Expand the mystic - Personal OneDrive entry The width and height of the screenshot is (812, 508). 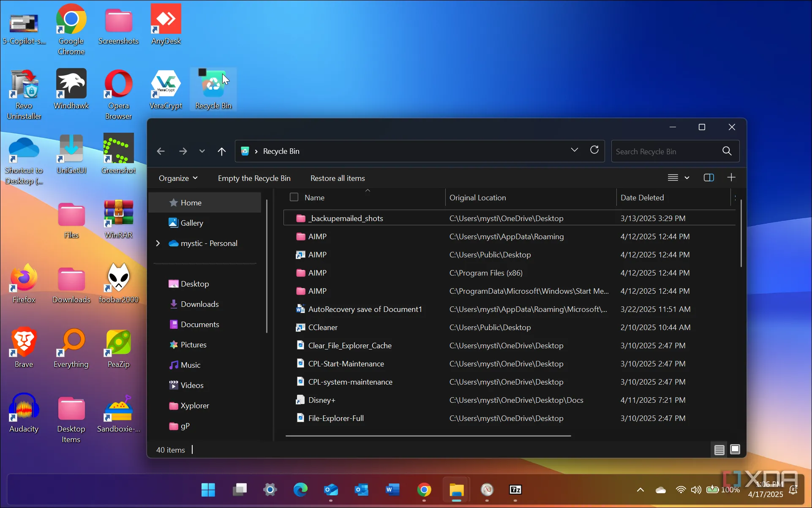point(158,243)
